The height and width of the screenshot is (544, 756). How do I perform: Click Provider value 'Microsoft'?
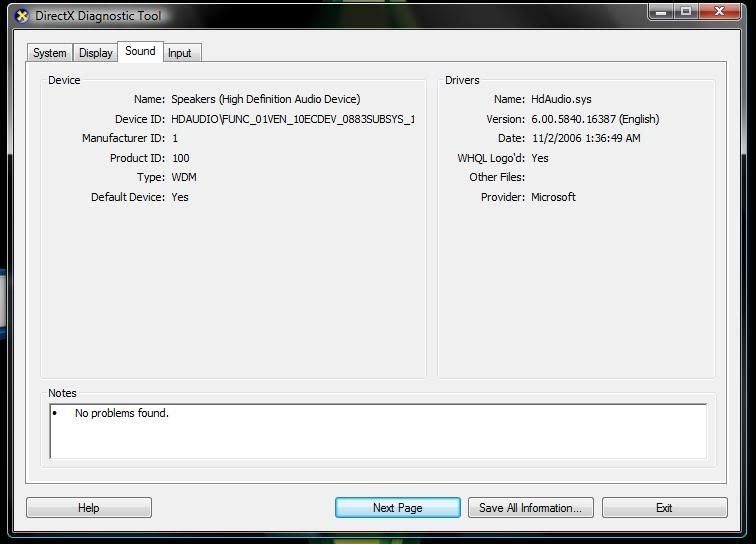pos(553,197)
